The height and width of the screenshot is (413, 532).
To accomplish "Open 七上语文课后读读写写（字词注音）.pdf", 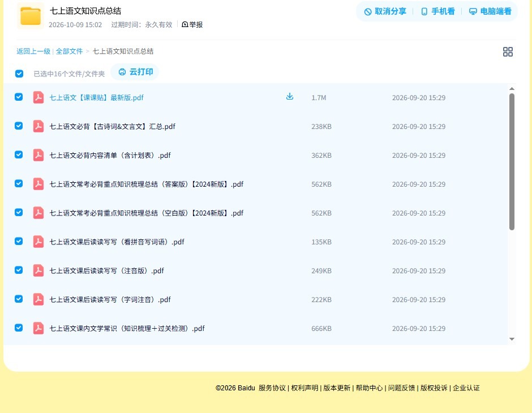I will [110, 299].
